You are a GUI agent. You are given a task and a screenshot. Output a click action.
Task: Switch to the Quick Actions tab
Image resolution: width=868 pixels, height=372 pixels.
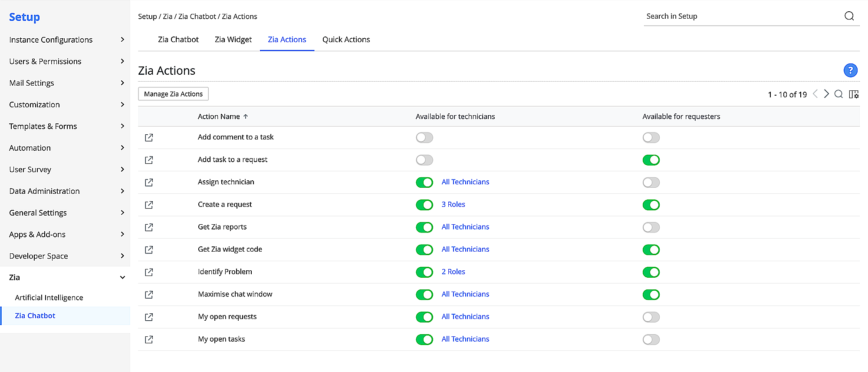[346, 40]
